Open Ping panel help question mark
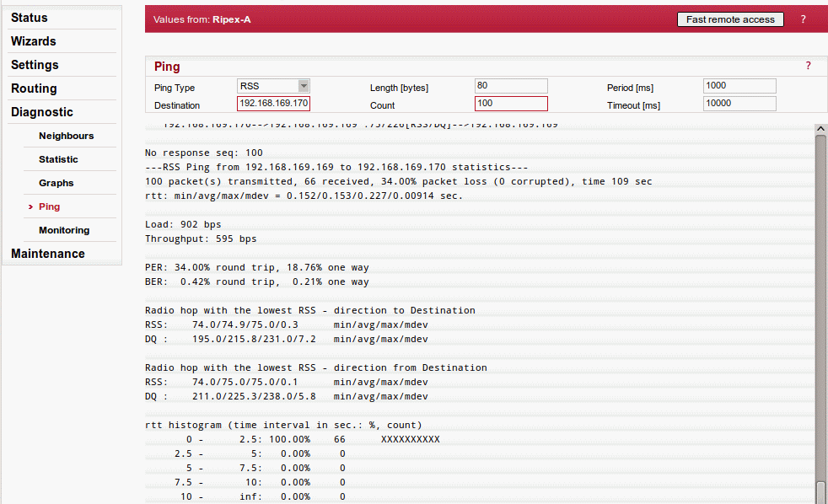Screen dimensions: 828x504 pos(808,66)
